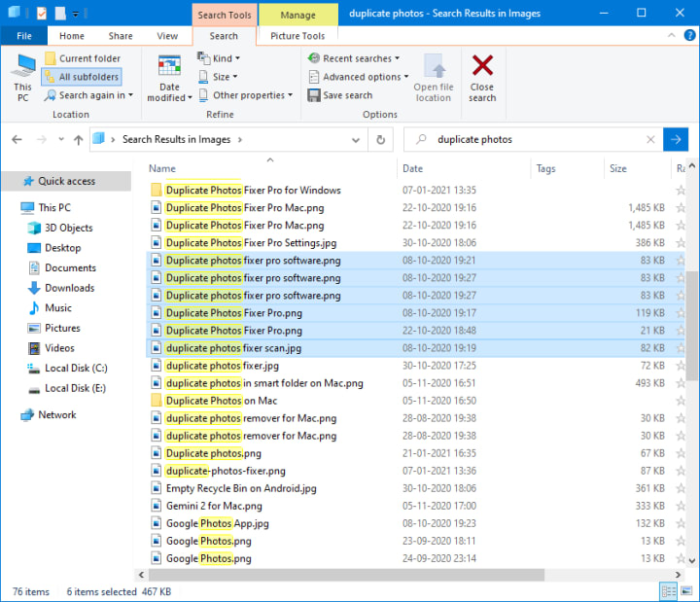The image size is (700, 602).
Task: Click Open file location button
Action: pos(434,78)
